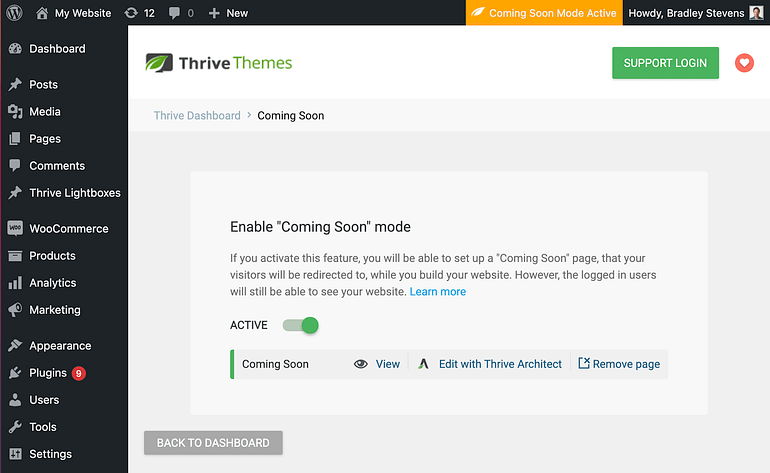
Task: Open the Media menu label
Action: [x=45, y=111]
